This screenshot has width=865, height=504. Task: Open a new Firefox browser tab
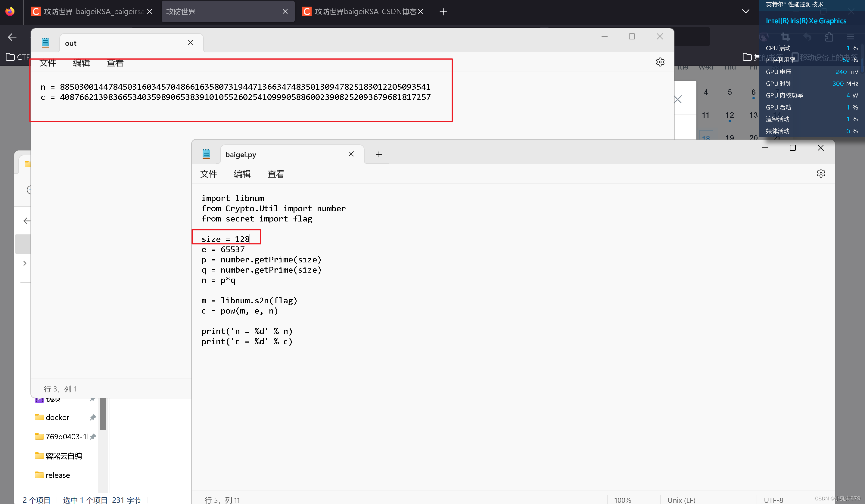pyautogui.click(x=443, y=12)
